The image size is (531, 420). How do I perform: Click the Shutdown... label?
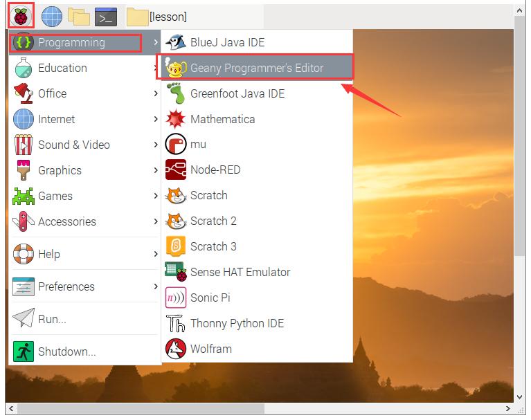[67, 351]
